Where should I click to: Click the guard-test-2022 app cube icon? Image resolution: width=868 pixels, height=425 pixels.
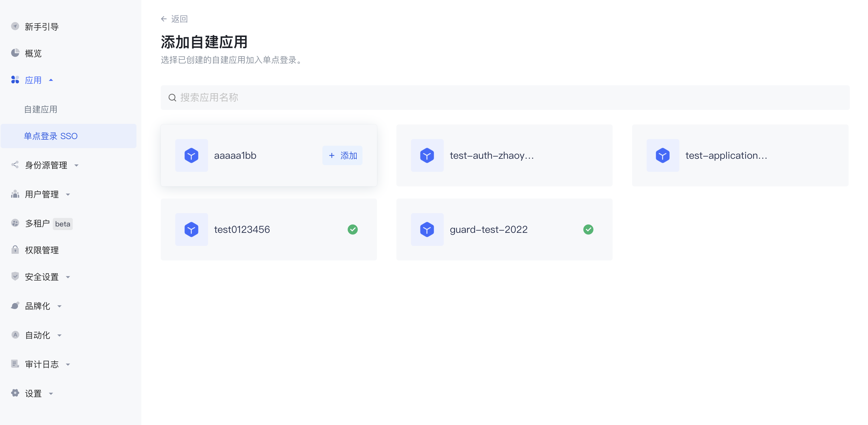pos(427,229)
